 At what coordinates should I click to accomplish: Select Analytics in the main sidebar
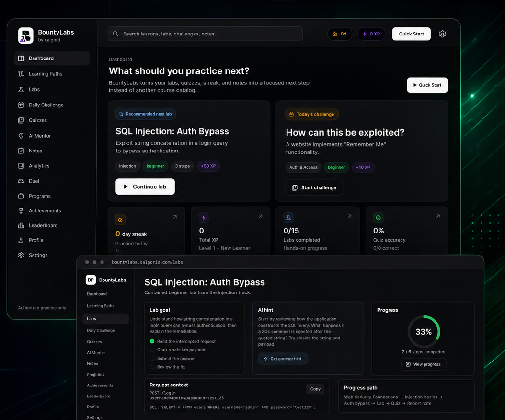pyautogui.click(x=52, y=166)
